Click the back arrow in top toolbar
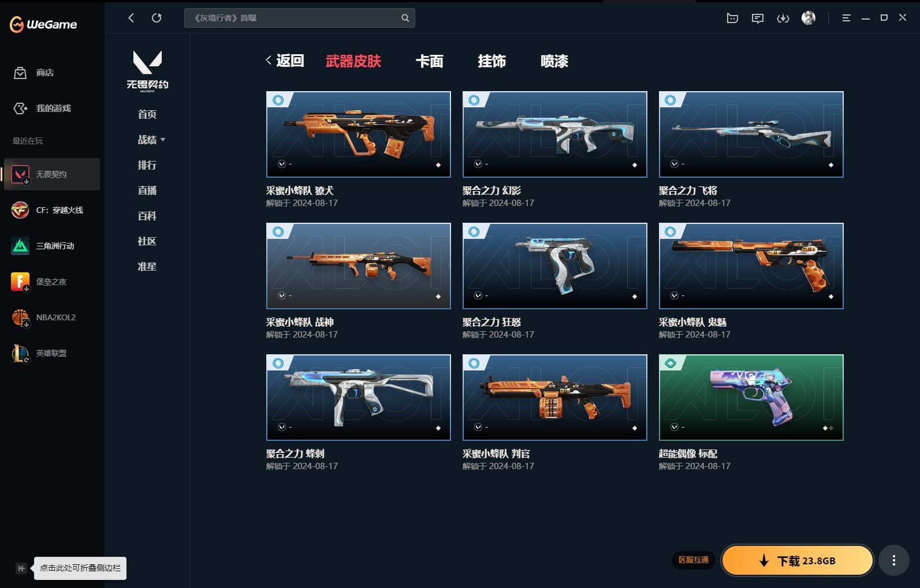 click(131, 18)
